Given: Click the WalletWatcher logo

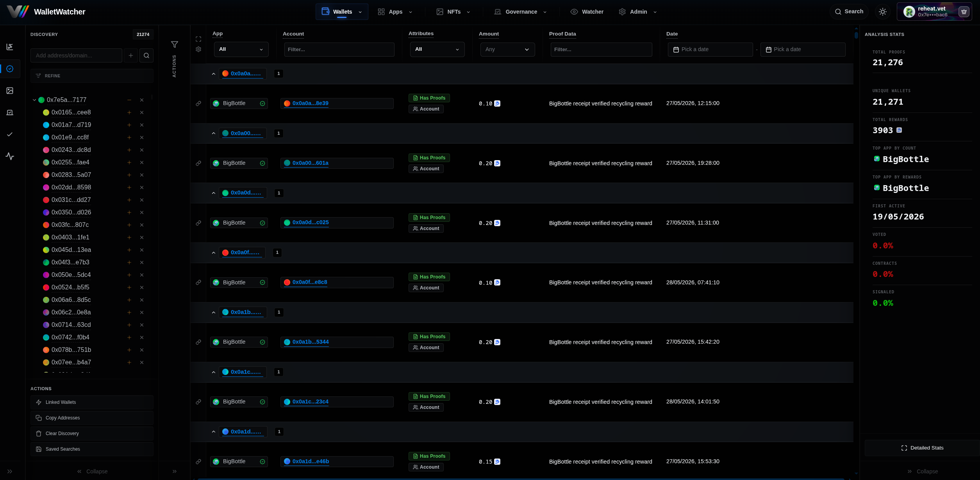Looking at the screenshot, I should point(46,12).
